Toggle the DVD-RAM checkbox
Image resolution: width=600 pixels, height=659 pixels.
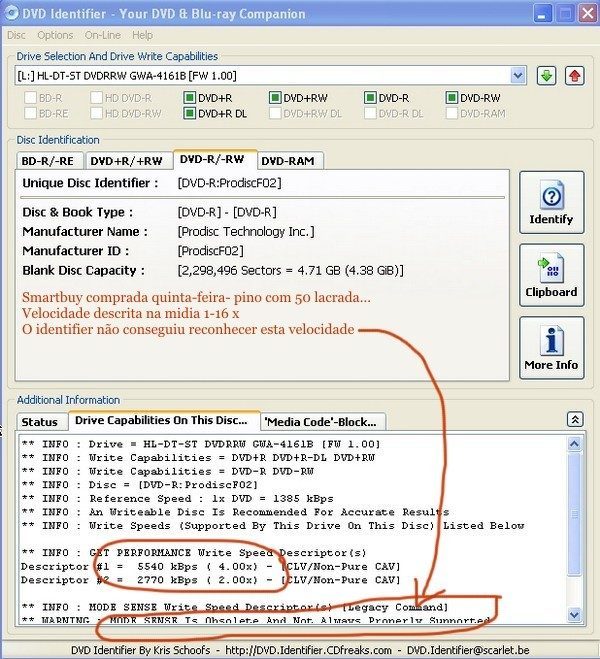pyautogui.click(x=451, y=113)
